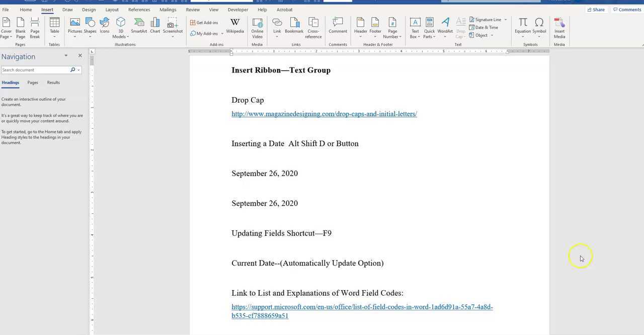Open the Shapes gallery
This screenshot has width=644, height=335.
tap(90, 26)
